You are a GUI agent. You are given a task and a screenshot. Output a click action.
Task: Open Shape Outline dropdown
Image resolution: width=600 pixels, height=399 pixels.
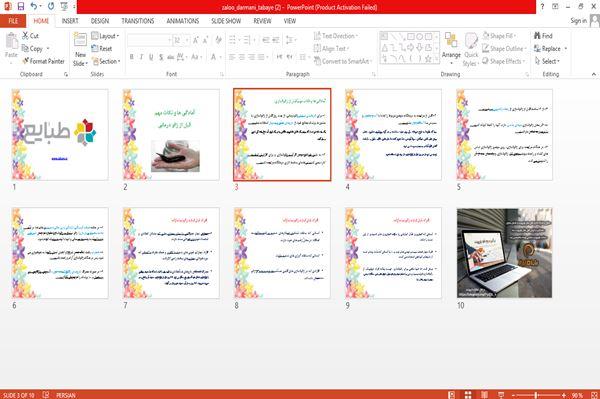click(504, 49)
